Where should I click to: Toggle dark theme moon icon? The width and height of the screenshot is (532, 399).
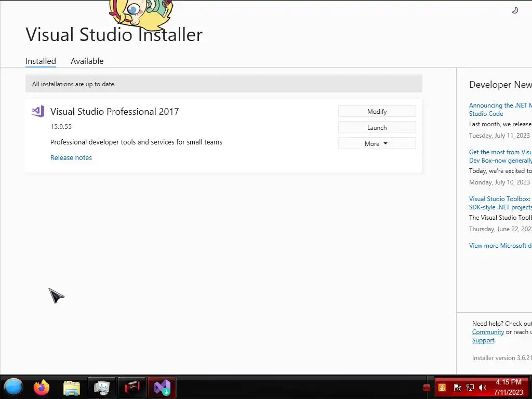pyautogui.click(x=515, y=10)
